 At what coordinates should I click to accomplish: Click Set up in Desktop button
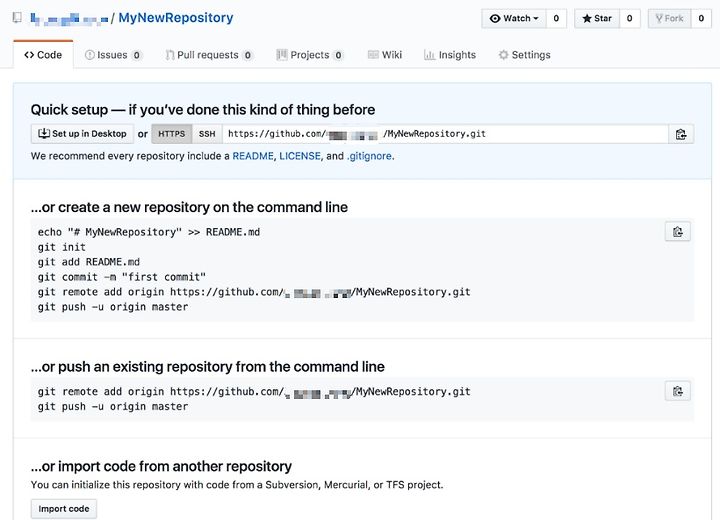click(82, 134)
